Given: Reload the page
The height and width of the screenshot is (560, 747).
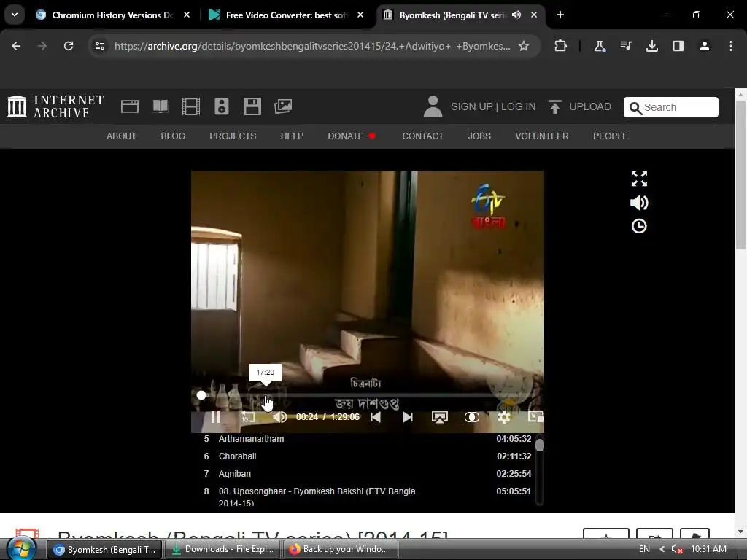Looking at the screenshot, I should 69,46.
